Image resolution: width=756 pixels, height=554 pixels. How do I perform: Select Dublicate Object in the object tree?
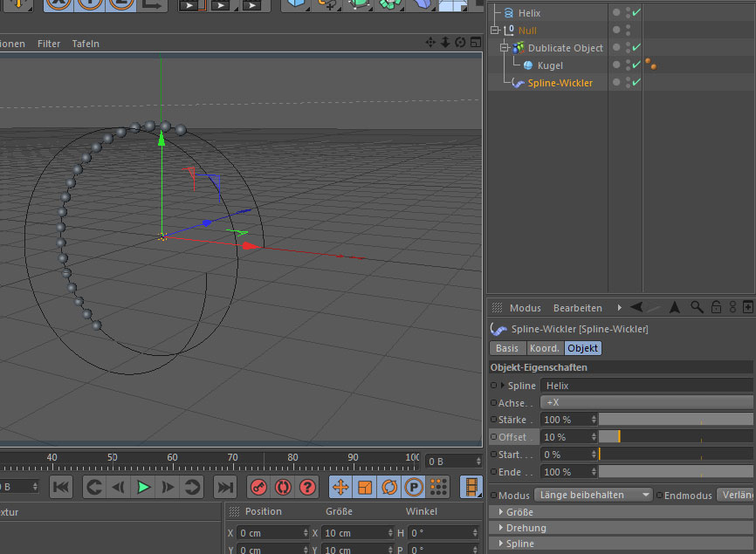[x=565, y=48]
